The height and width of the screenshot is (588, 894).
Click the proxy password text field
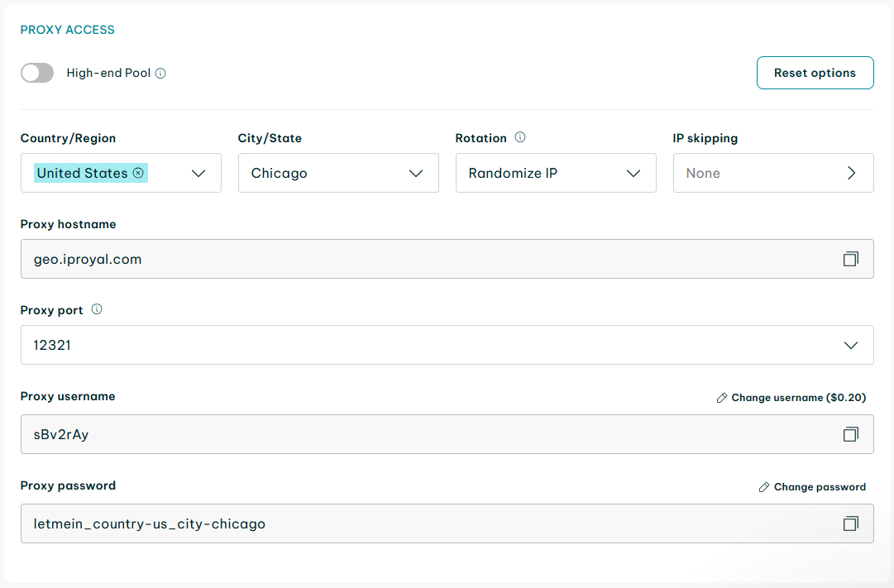(x=414, y=523)
